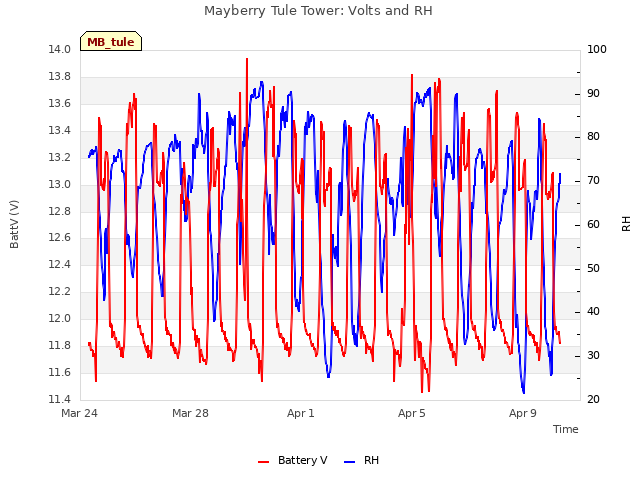Click the BattV (V) axis label
Image resolution: width=640 pixels, height=480 pixels.
[14, 224]
